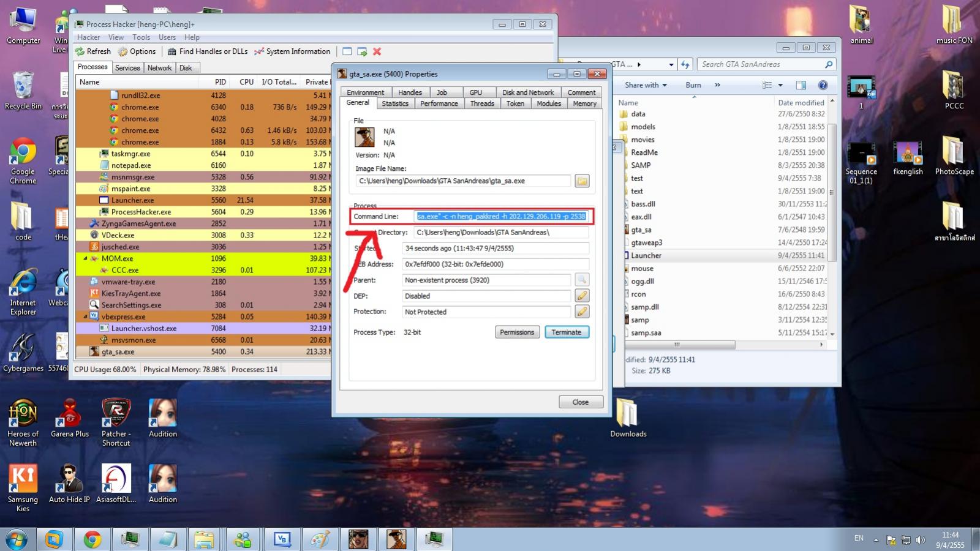
Task: Select PhotoScape desktop folder icon
Action: tap(954, 156)
